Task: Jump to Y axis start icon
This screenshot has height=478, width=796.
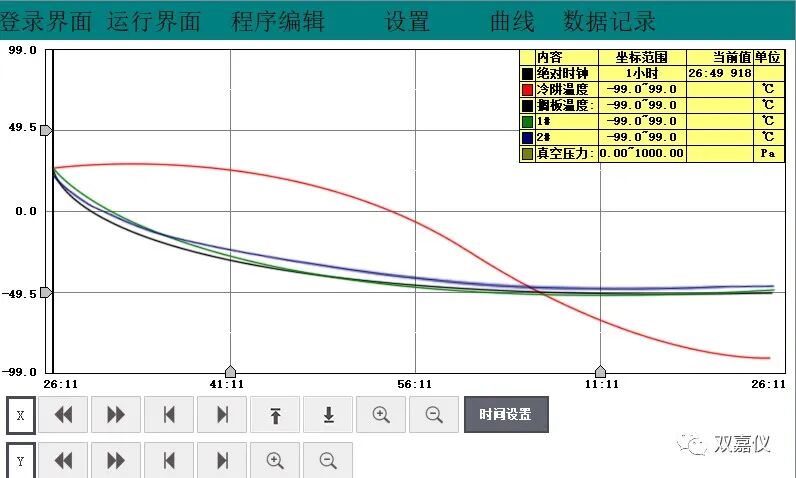Action: (x=169, y=460)
